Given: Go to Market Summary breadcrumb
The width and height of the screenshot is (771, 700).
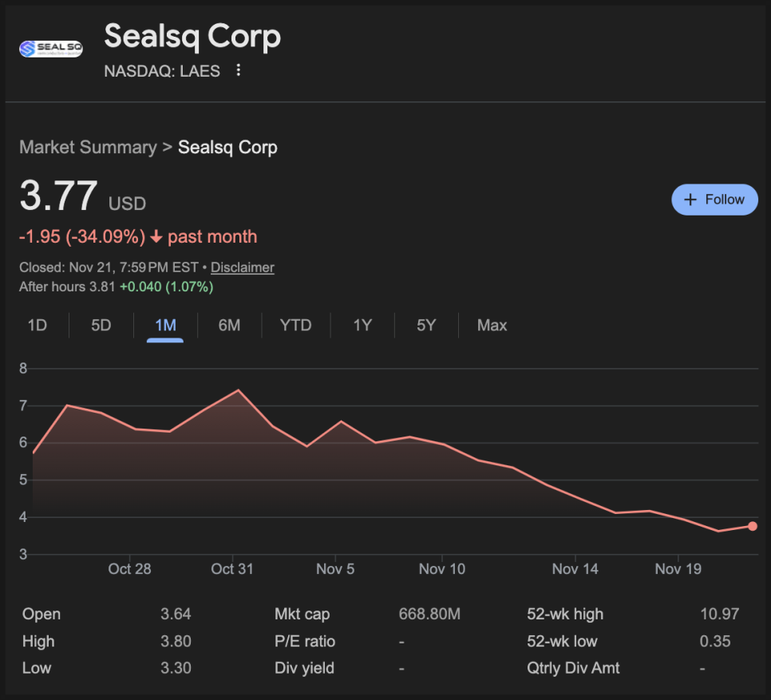Looking at the screenshot, I should (x=88, y=148).
